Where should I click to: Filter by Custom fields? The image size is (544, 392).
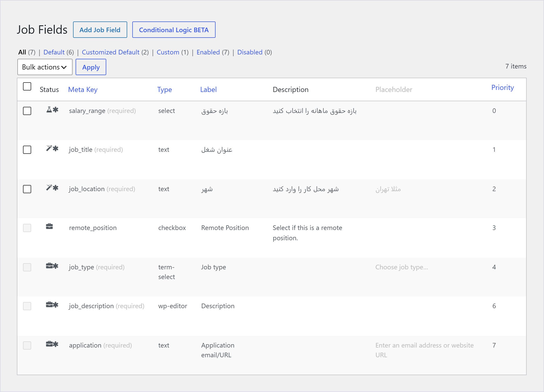[x=168, y=52]
